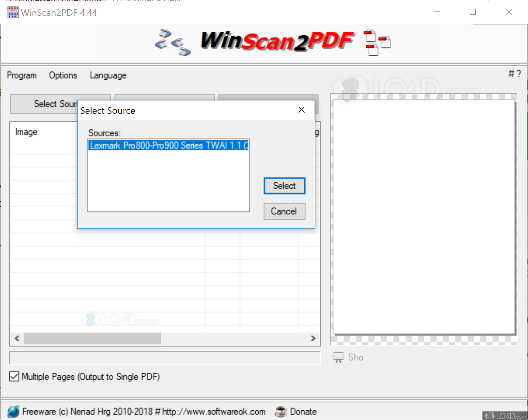Click the Show presentation icon below the preview
The height and width of the screenshot is (420, 528).
point(338,357)
